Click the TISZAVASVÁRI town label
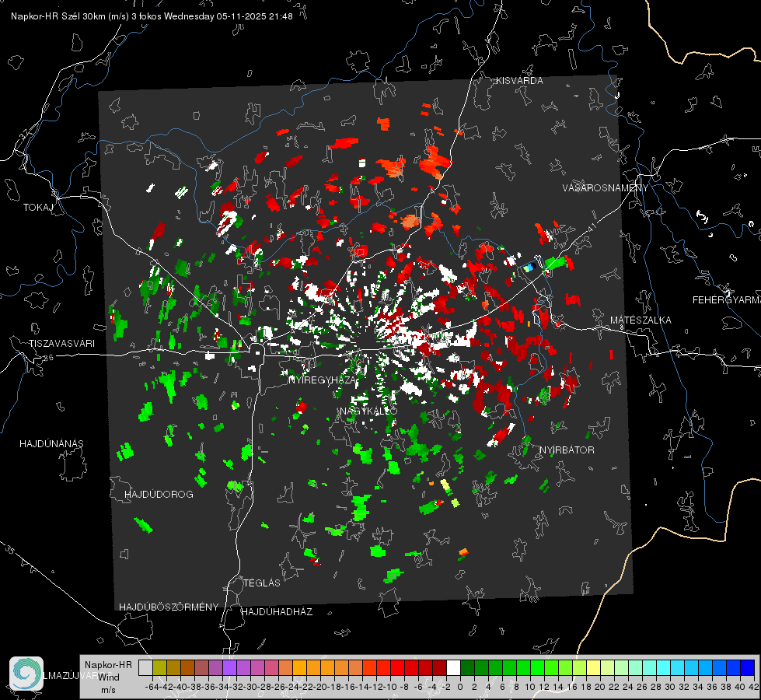Viewport: 761px width, 700px height. [x=61, y=344]
